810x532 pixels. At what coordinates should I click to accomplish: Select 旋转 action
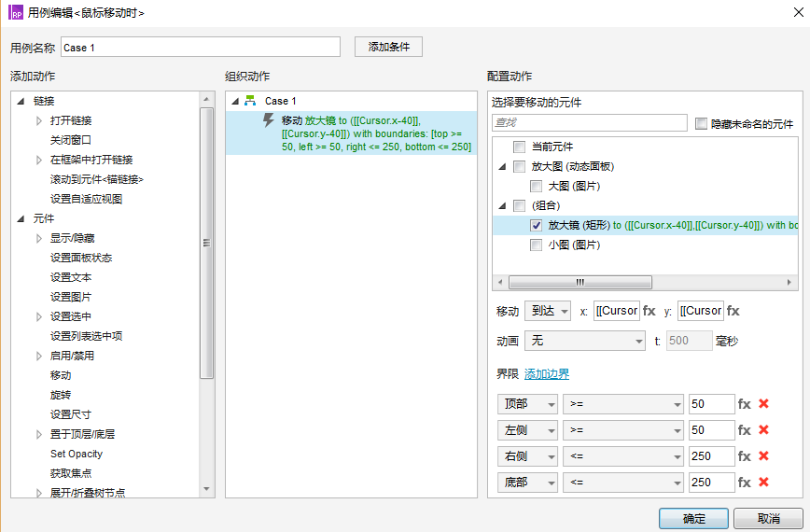pos(61,395)
